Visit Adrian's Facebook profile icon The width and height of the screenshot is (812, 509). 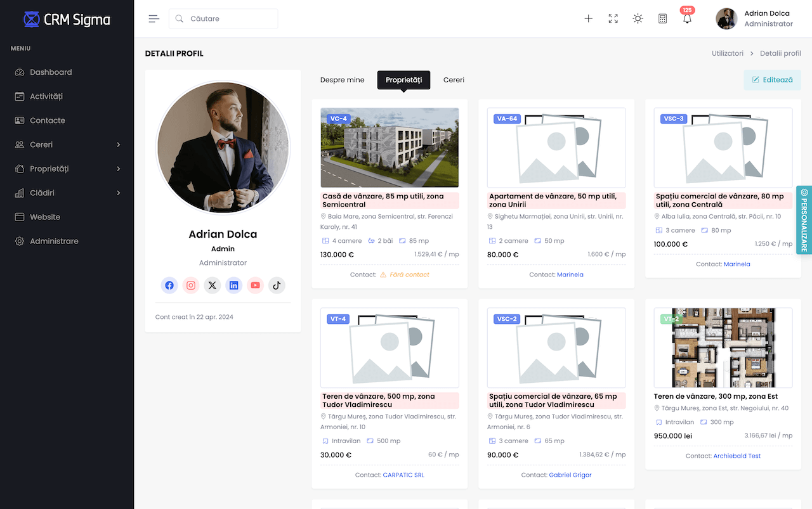tap(169, 285)
